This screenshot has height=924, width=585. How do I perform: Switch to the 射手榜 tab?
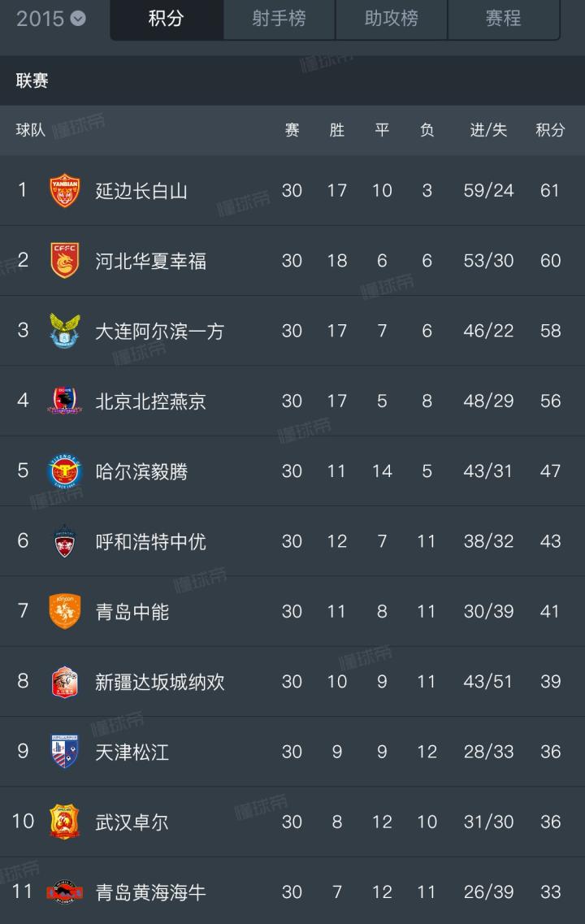coord(279,19)
